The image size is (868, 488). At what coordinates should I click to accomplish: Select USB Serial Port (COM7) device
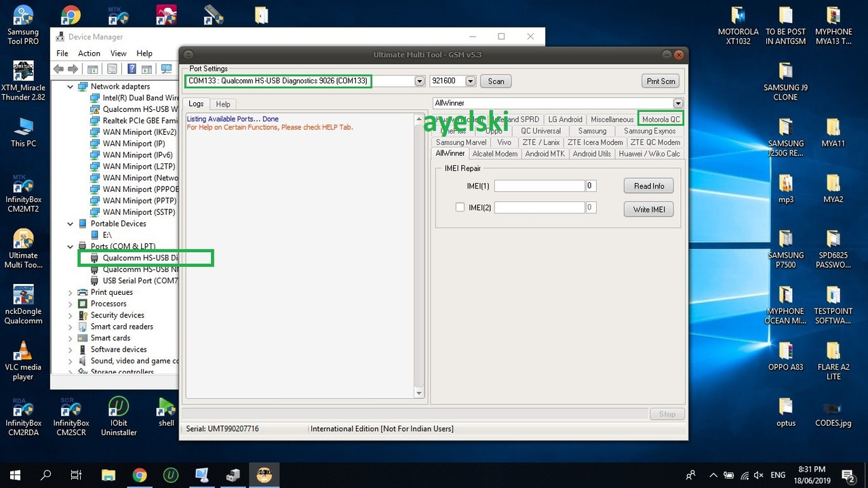134,281
